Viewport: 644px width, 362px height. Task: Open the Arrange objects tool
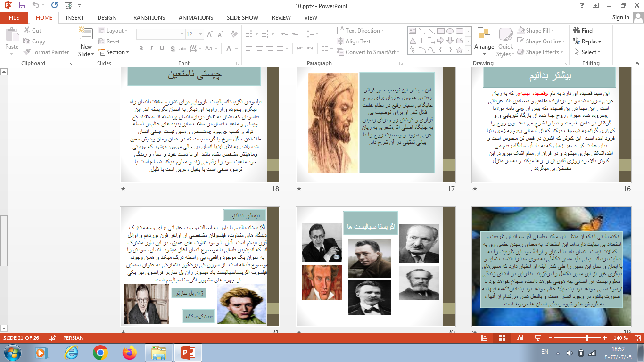pos(484,40)
